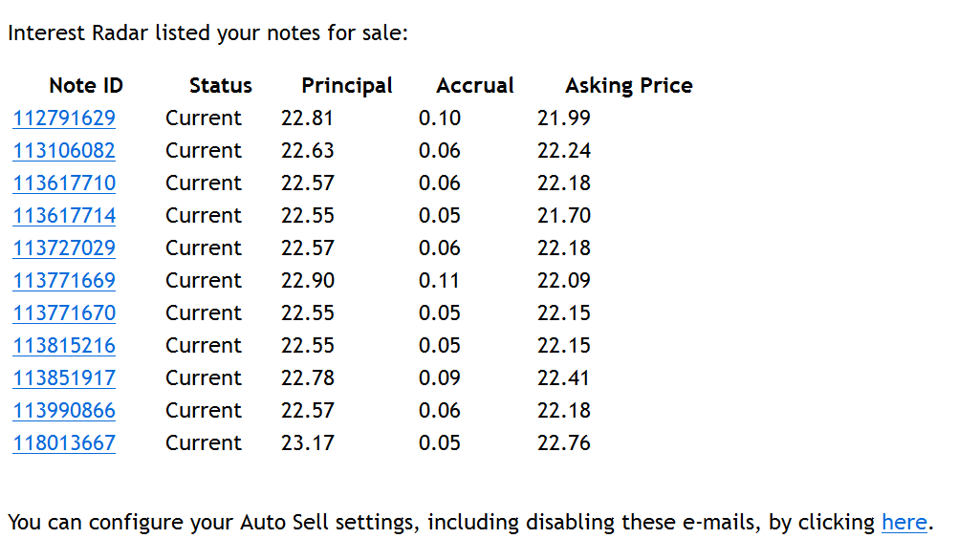Click the 'here' Auto Sell settings link

click(904, 522)
